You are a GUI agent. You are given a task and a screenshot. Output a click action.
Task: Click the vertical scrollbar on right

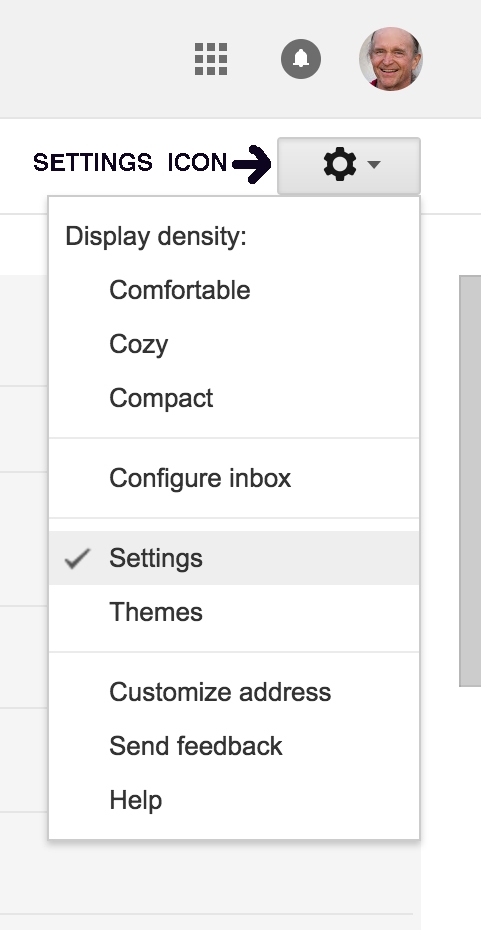[470, 480]
